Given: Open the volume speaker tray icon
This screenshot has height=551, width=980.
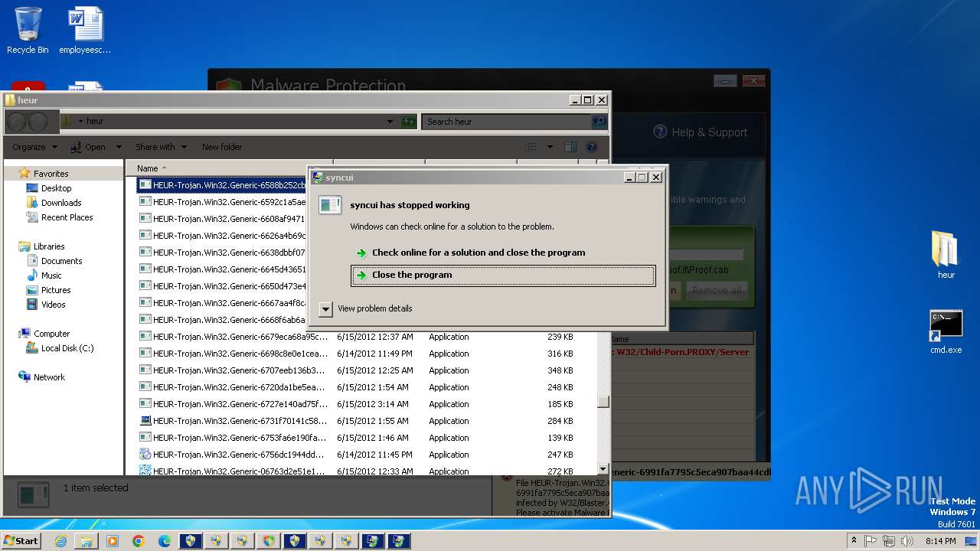Looking at the screenshot, I should (x=907, y=541).
